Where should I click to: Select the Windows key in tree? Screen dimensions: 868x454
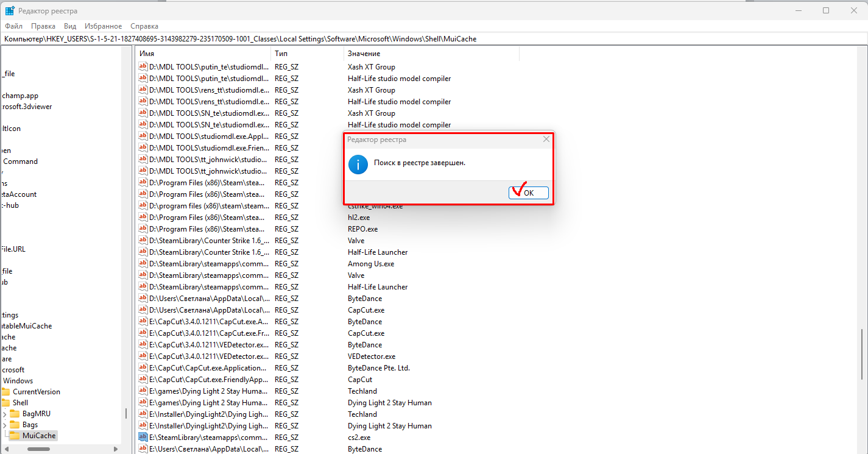18,381
